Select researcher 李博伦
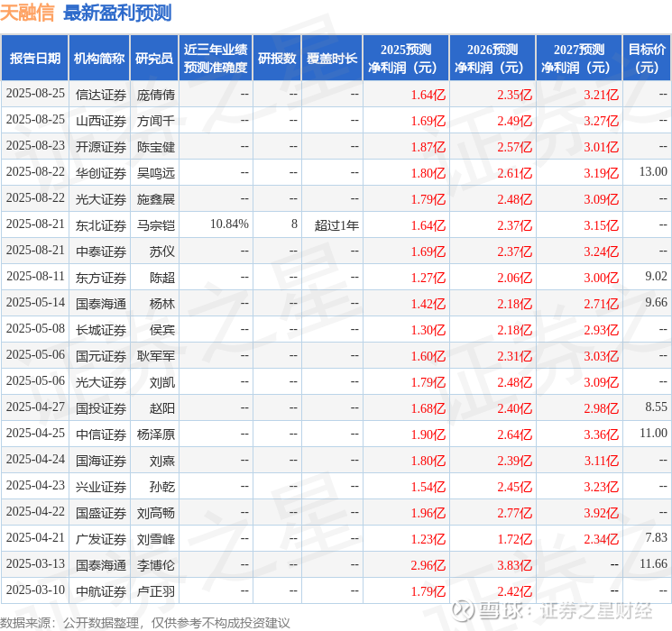The image size is (672, 631). 155,565
